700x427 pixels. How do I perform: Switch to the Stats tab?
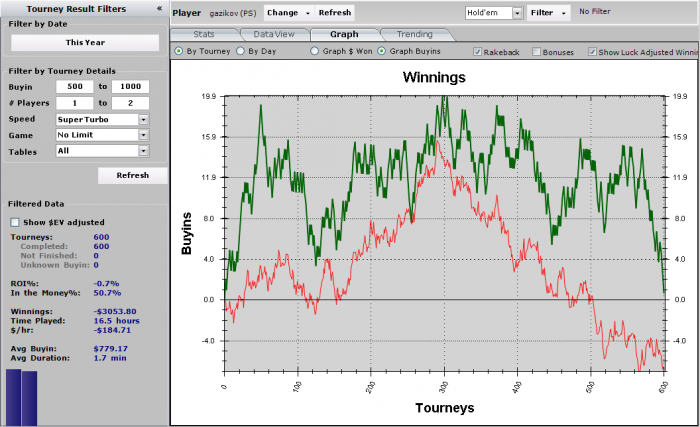pos(204,34)
